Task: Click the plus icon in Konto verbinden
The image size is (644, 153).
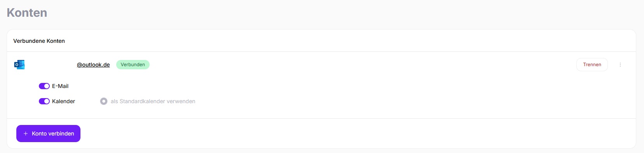Action: (26, 134)
